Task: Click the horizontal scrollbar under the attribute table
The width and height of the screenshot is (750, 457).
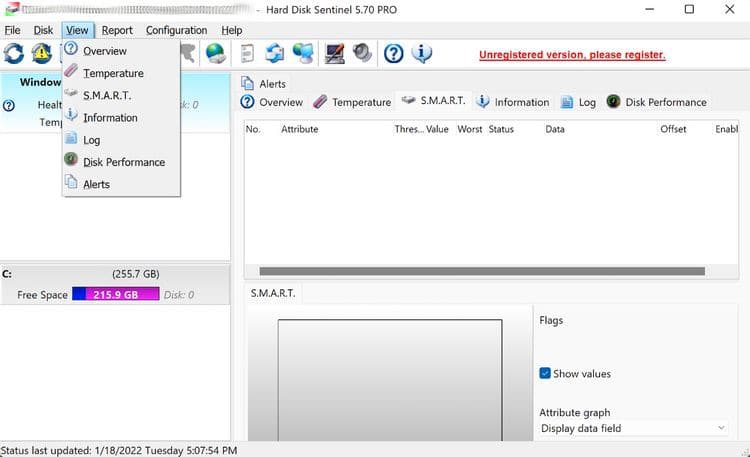Action: click(x=480, y=271)
